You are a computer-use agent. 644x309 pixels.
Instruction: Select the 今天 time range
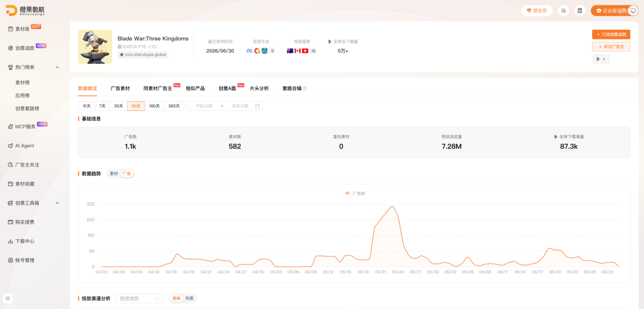tap(86, 106)
